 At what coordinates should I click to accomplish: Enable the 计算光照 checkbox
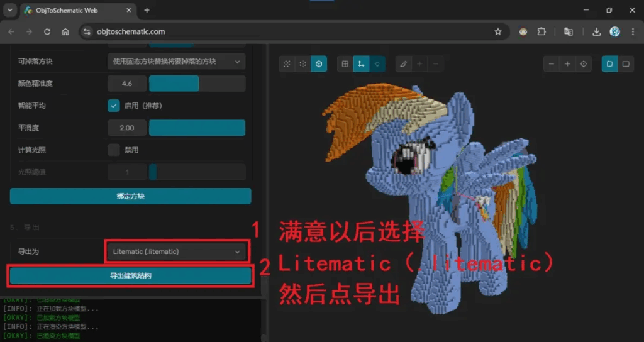pyautogui.click(x=114, y=150)
